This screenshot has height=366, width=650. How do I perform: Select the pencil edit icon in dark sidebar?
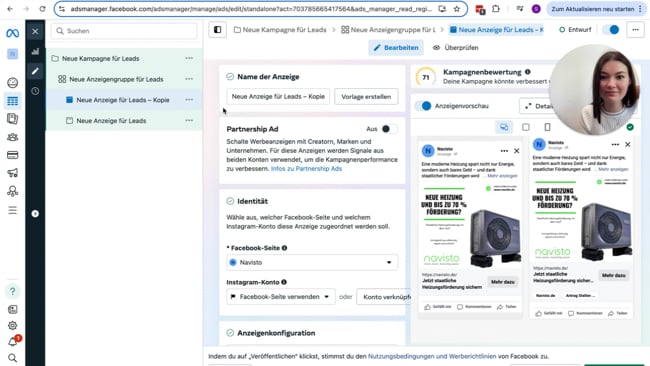point(35,71)
